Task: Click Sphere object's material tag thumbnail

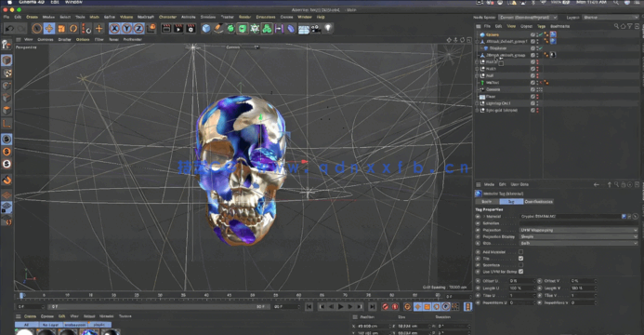Action: pos(553,34)
